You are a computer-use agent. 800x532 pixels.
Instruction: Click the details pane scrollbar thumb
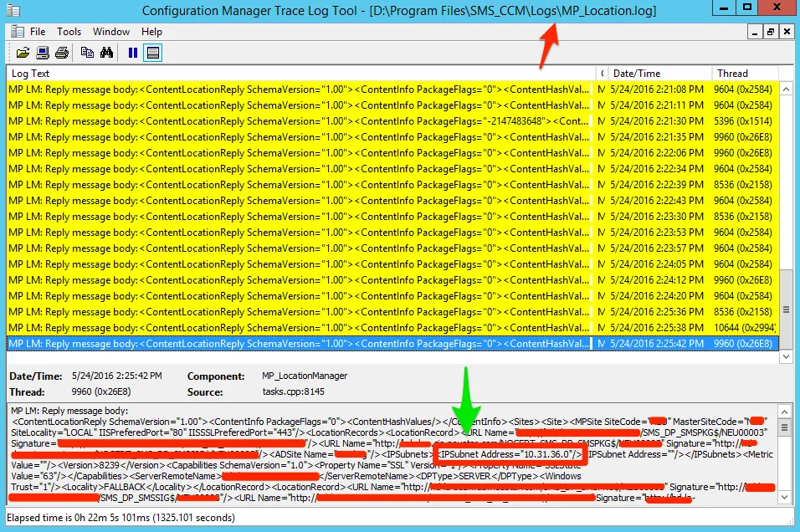click(x=785, y=427)
